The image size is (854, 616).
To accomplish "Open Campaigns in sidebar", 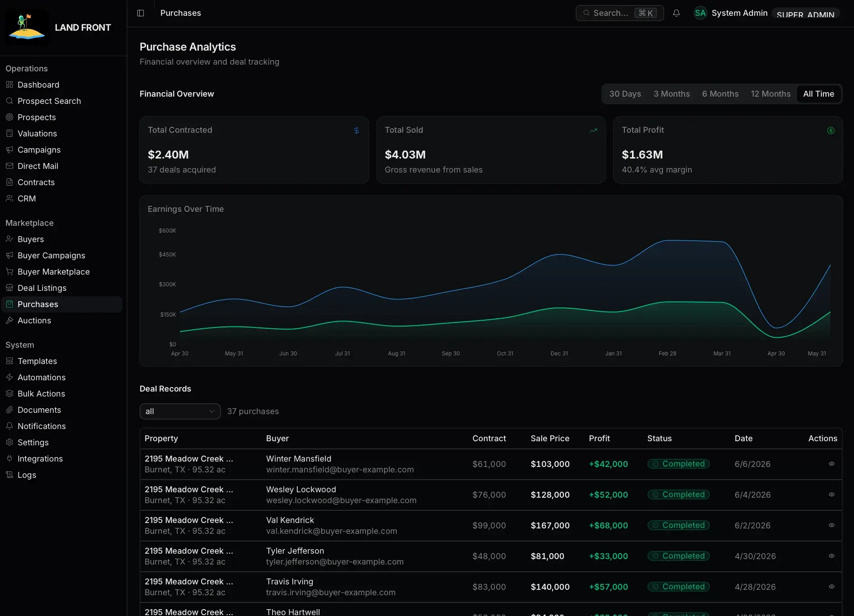I will 62,150.
